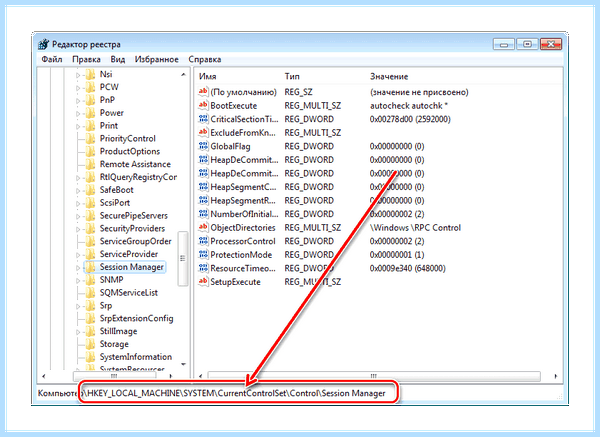The width and height of the screenshot is (600, 437).
Task: Click the "(значение не присвоено)" cell
Action: 419,92
